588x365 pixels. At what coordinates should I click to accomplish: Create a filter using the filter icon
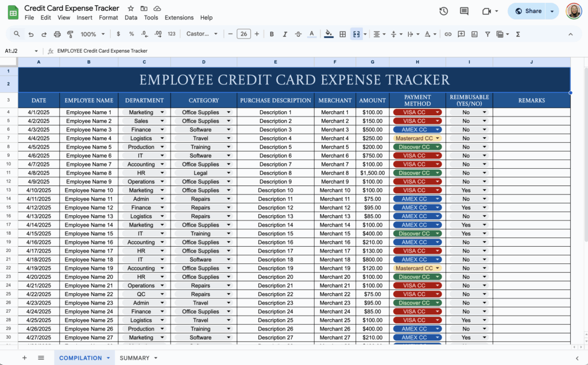pos(488,34)
